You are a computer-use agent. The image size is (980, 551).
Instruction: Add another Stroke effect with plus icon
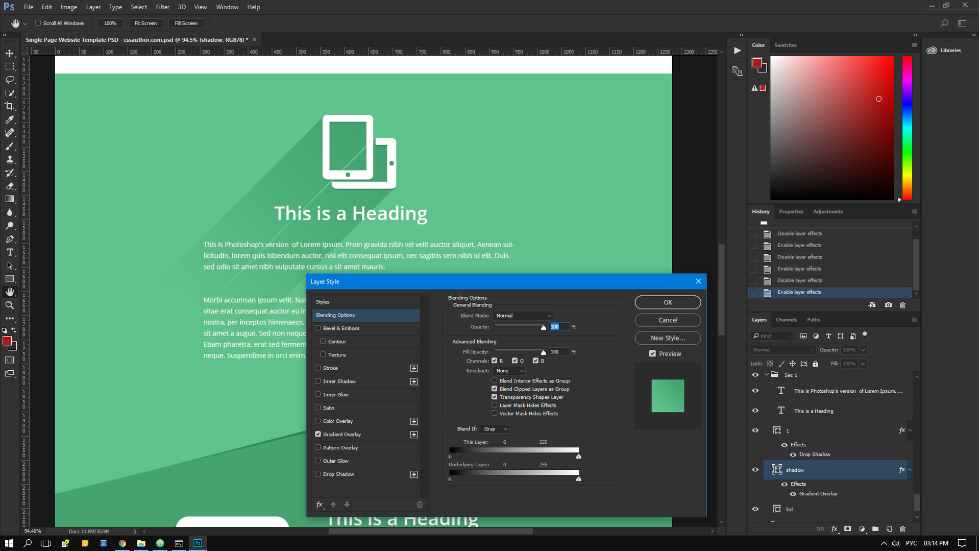point(414,368)
